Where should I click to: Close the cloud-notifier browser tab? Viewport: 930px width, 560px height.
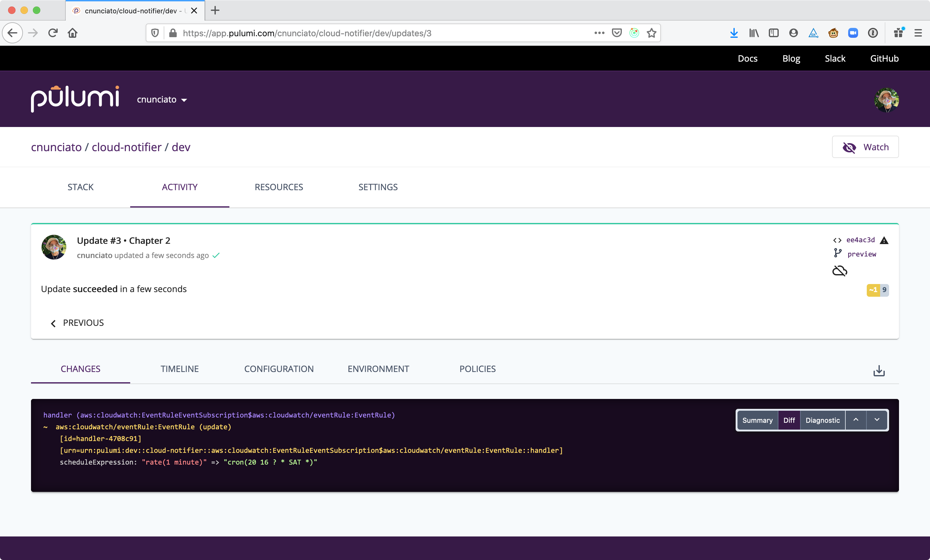pos(194,11)
